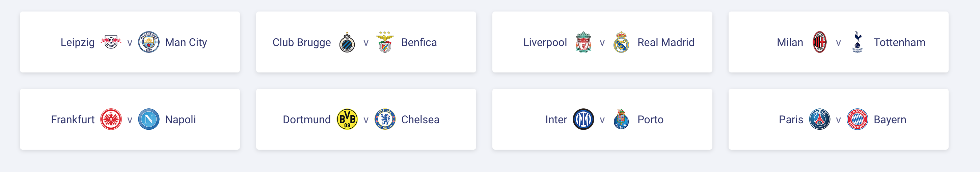
Task: Click the Chelsea lion crest
Action: (385, 120)
